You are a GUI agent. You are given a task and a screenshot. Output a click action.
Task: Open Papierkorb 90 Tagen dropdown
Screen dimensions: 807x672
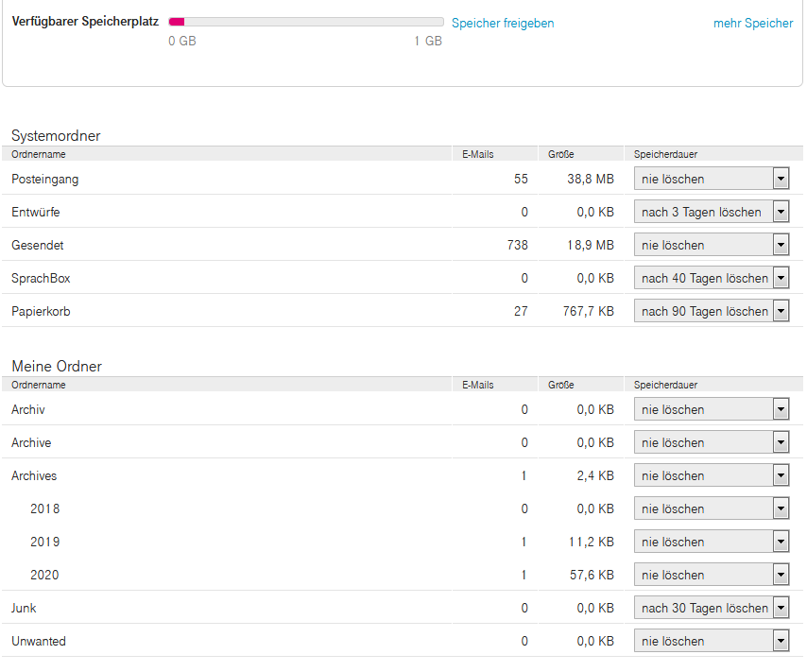tap(711, 311)
